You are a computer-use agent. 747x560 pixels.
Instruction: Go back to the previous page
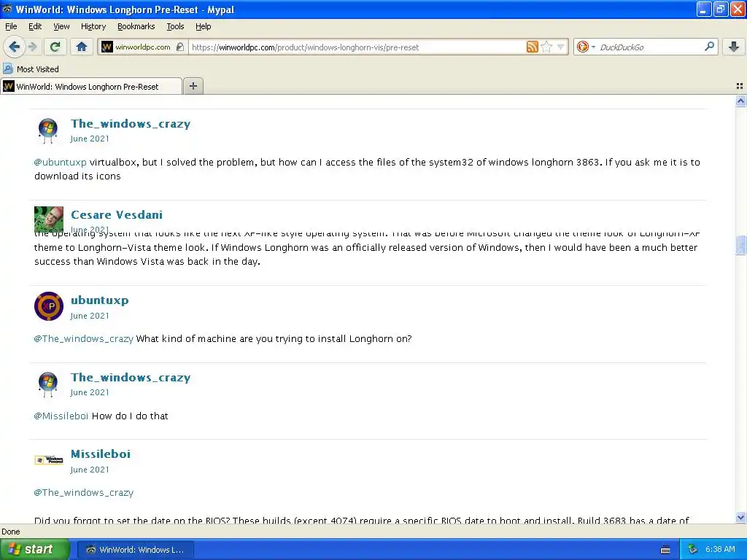(x=14, y=47)
